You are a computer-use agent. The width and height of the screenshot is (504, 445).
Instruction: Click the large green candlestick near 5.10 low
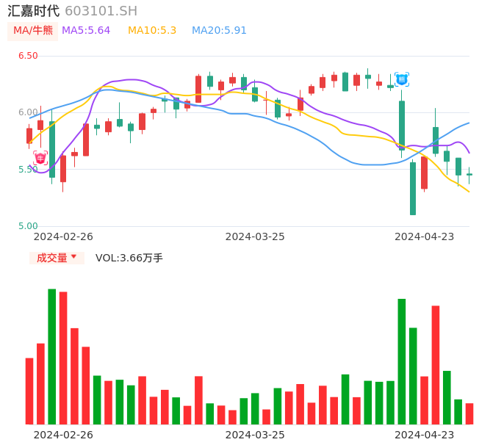[413, 188]
